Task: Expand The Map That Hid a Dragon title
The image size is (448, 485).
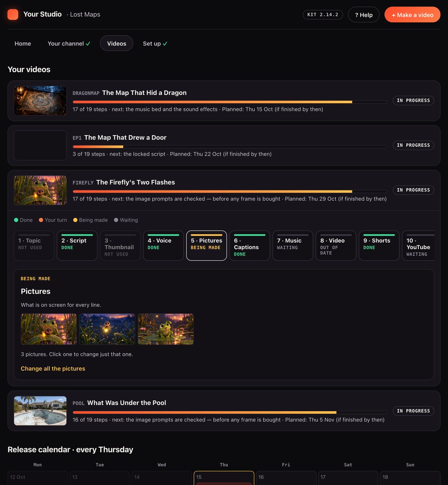Action: pos(144,93)
